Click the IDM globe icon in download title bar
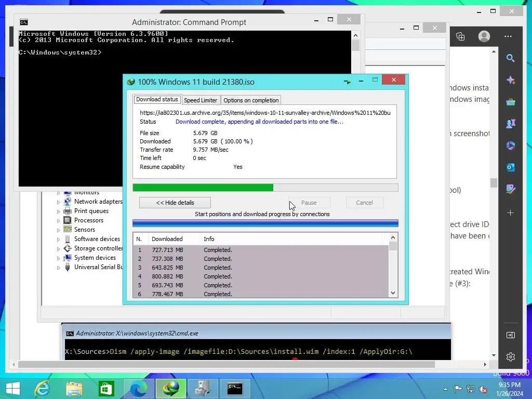The height and width of the screenshot is (399, 532). (130, 82)
